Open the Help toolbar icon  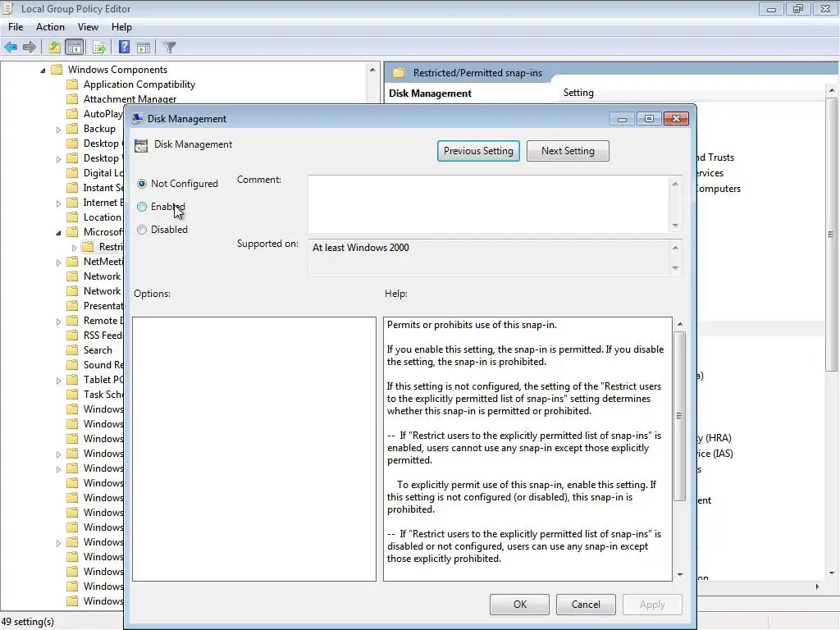125,47
